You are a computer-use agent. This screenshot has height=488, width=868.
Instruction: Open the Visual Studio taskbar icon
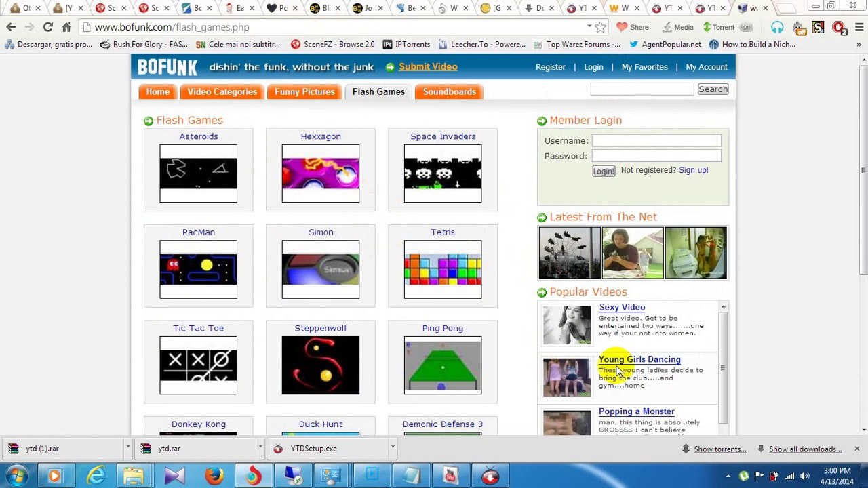click(x=174, y=476)
